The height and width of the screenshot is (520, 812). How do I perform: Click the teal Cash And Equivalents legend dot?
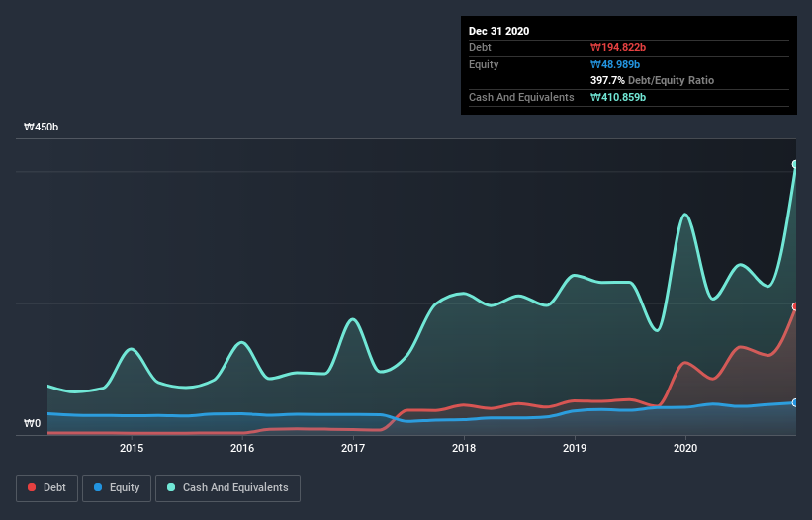click(x=171, y=487)
